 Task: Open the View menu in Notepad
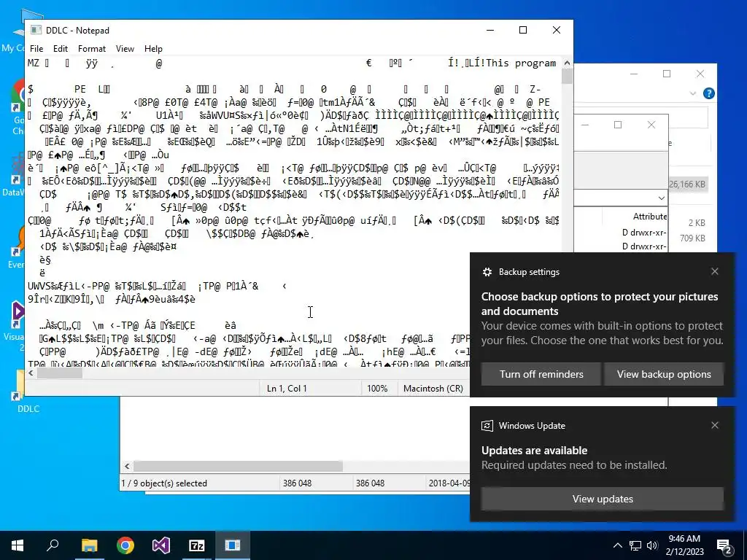tap(125, 49)
